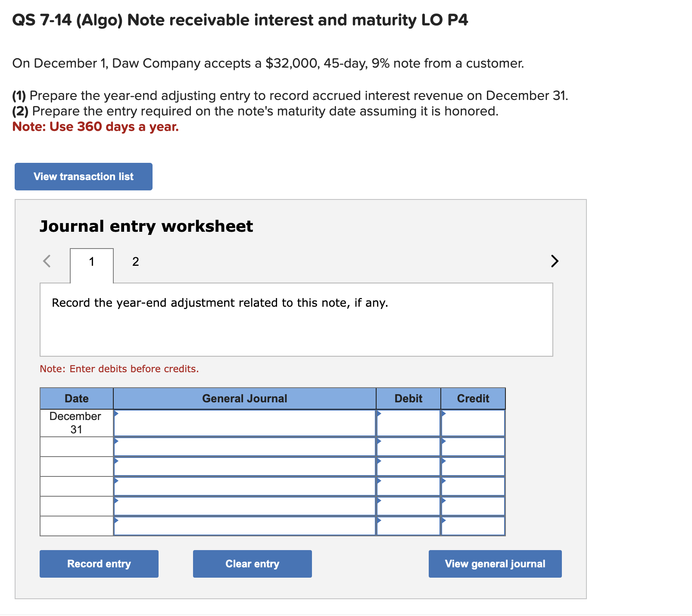Switch to journal entry tab 2
692x616 pixels.
point(135,261)
